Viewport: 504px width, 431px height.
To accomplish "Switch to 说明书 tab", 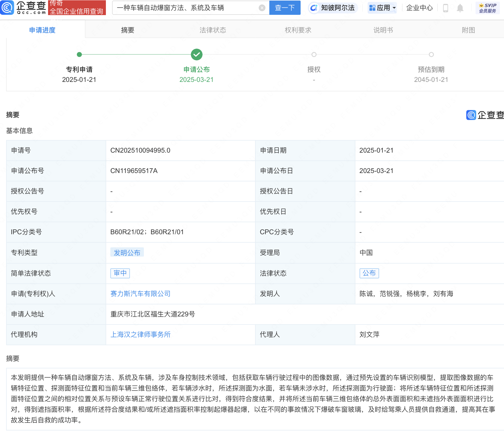I will click(383, 30).
